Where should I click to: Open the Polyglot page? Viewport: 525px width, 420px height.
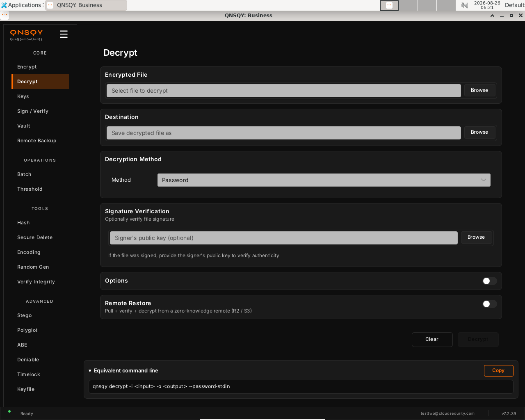point(40,330)
